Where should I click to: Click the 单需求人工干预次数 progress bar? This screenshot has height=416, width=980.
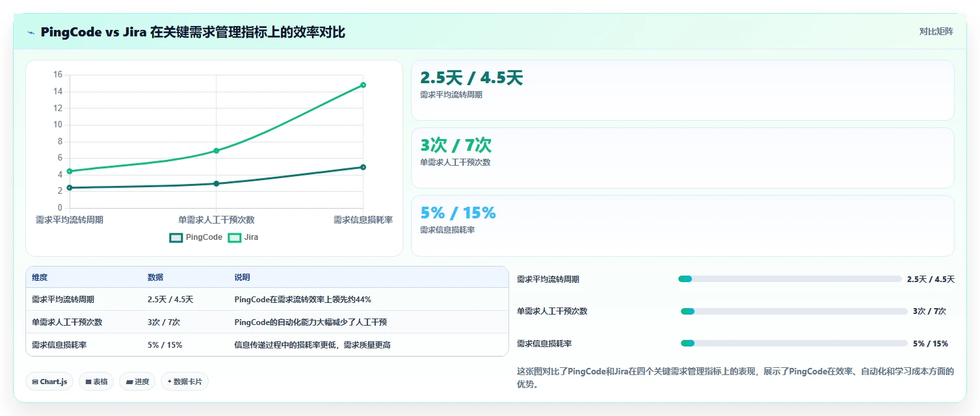click(x=794, y=311)
